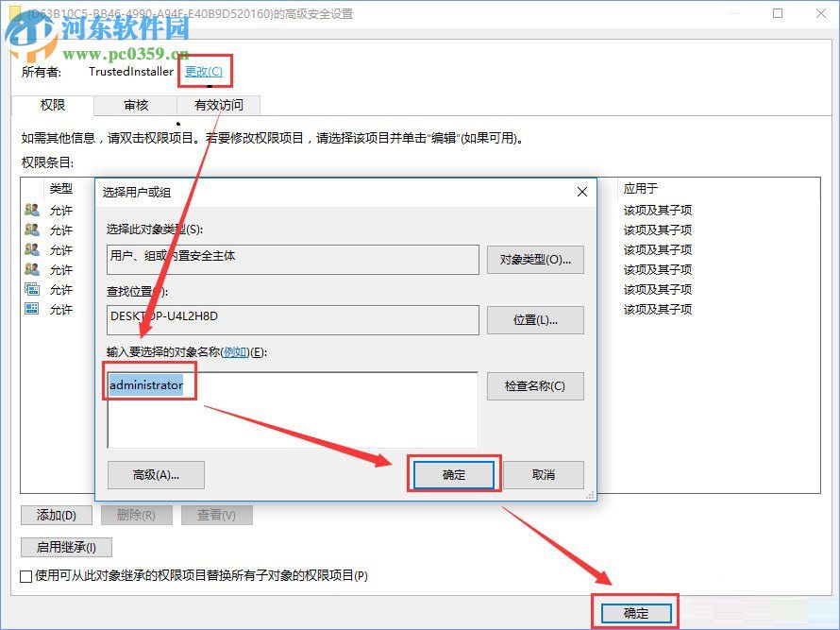The width and height of the screenshot is (840, 630).
Task: Switch to the 有效访问 tab
Action: click(x=219, y=106)
